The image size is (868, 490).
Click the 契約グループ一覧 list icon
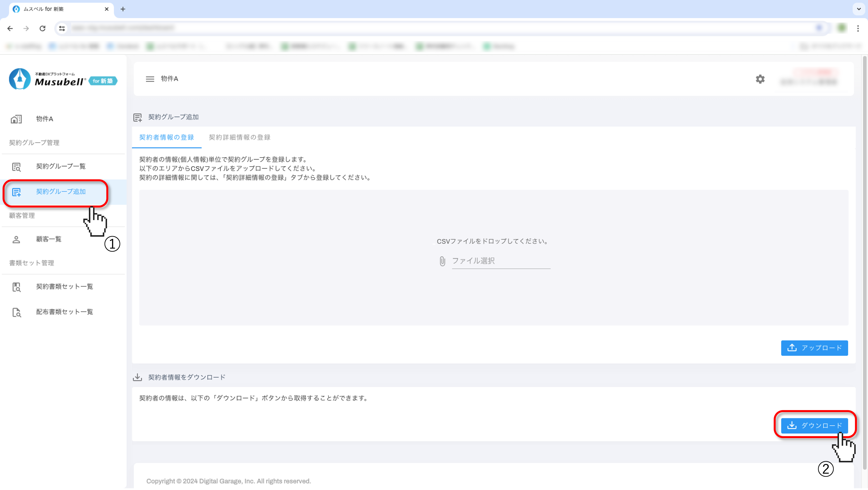tap(16, 166)
